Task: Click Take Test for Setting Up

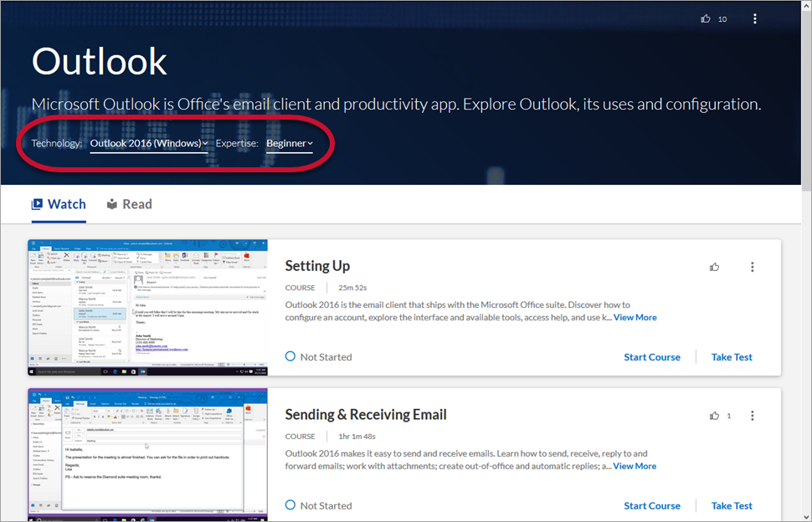Action: (732, 356)
